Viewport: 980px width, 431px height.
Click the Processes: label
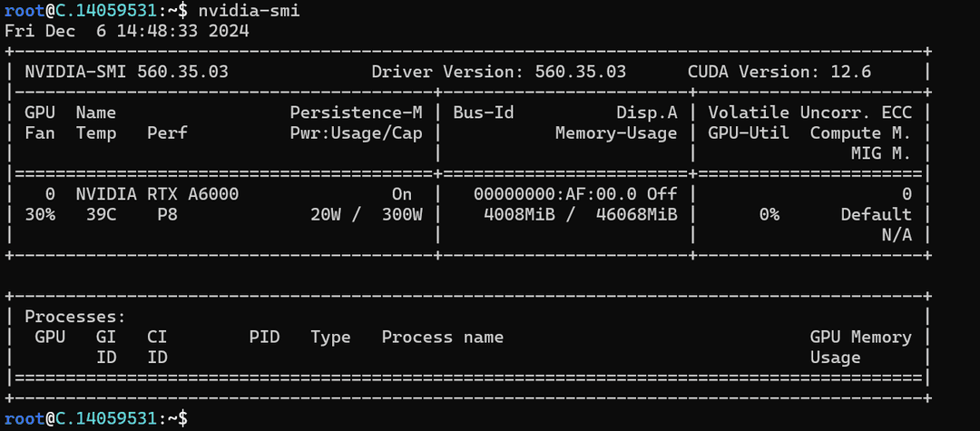pyautogui.click(x=75, y=317)
